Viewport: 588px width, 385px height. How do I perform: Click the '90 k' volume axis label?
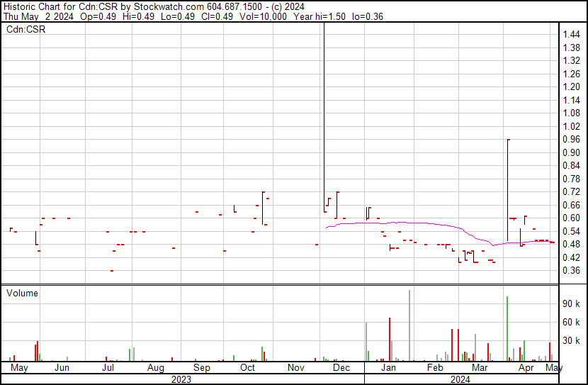point(571,303)
